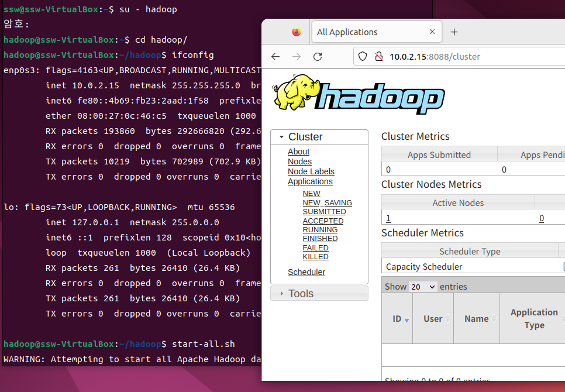Click the cd hadoop/ command in terminal
Image resolution: width=565 pixels, height=392 pixels.
click(161, 40)
